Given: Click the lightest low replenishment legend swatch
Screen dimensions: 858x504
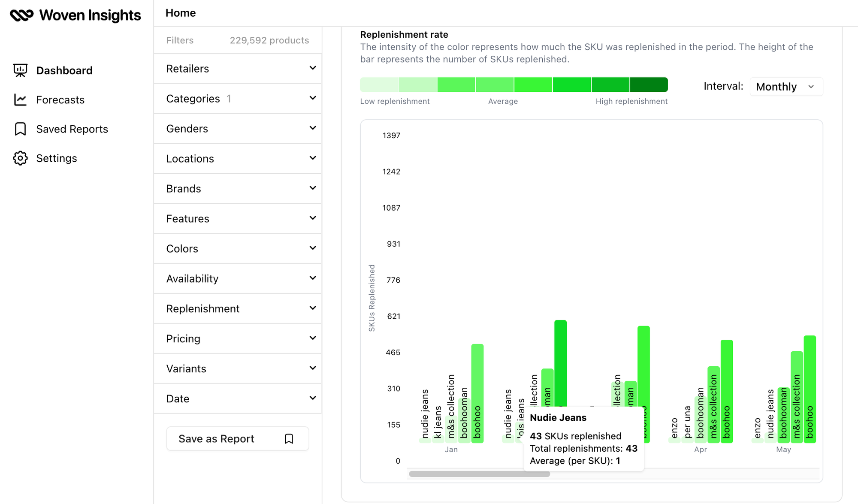Looking at the screenshot, I should tap(379, 85).
